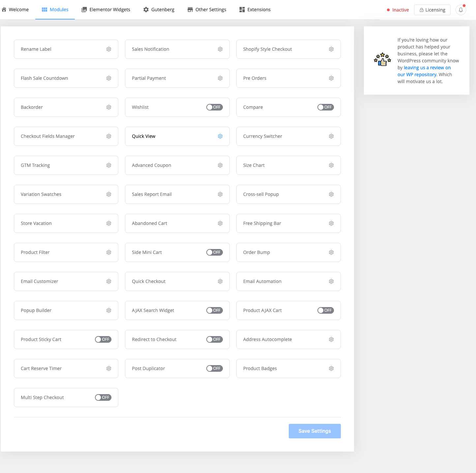This screenshot has width=476, height=473.
Task: Open Currency Switcher settings gear
Action: click(x=331, y=136)
